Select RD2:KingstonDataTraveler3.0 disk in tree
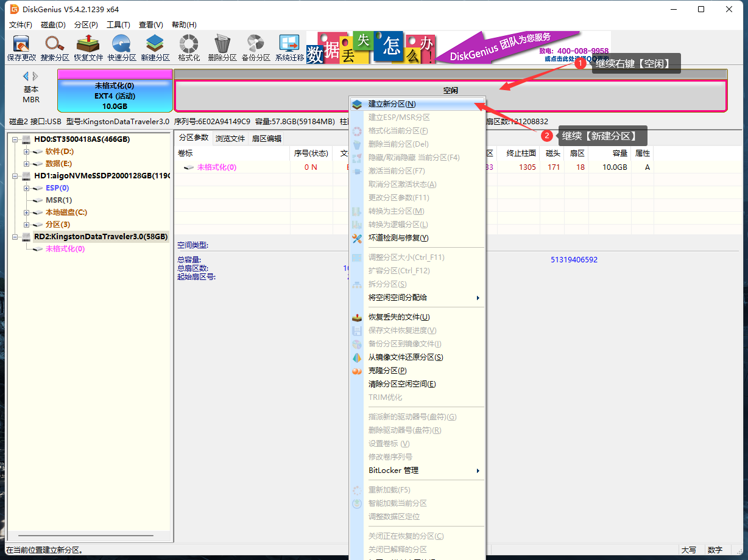748x560 pixels. pos(101,237)
